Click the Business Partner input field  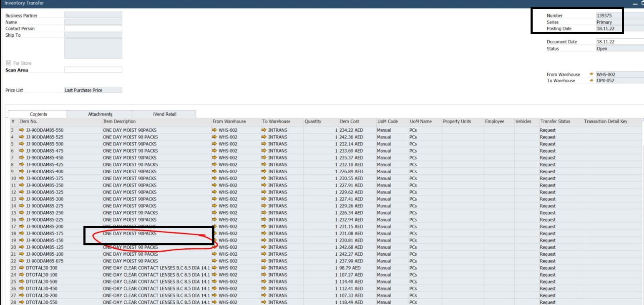93,15
